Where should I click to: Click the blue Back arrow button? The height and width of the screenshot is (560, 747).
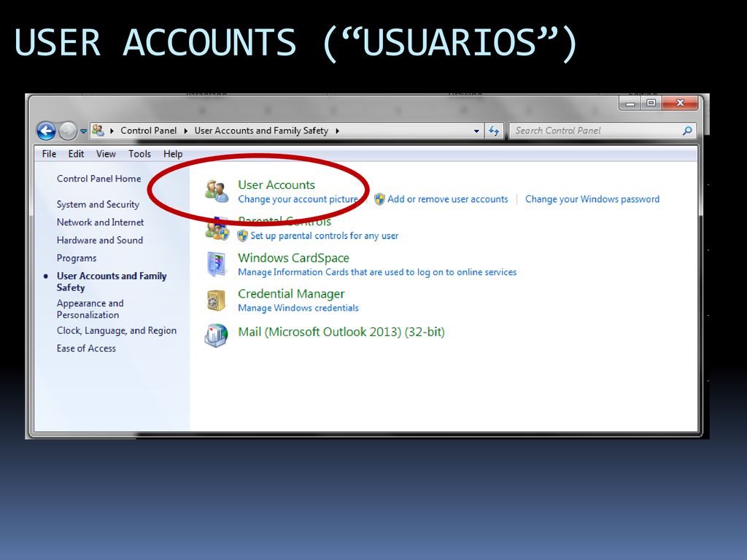point(46,131)
